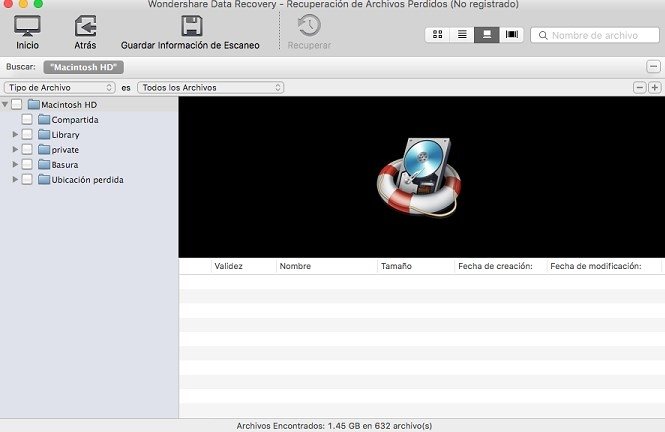Go to Inicio home screen
665x432 pixels.
tap(27, 32)
